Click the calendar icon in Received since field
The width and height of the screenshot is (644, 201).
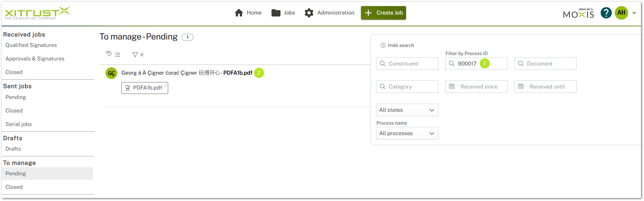[452, 86]
